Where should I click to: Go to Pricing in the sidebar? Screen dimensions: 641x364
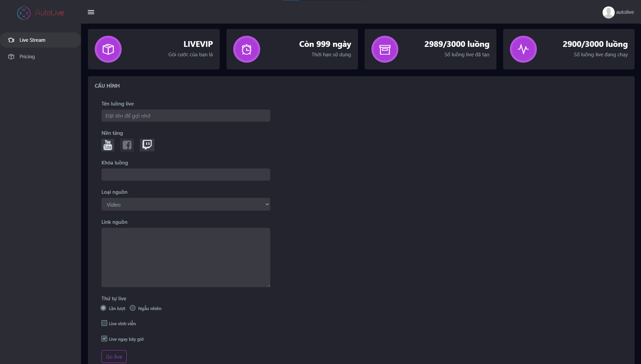[27, 57]
